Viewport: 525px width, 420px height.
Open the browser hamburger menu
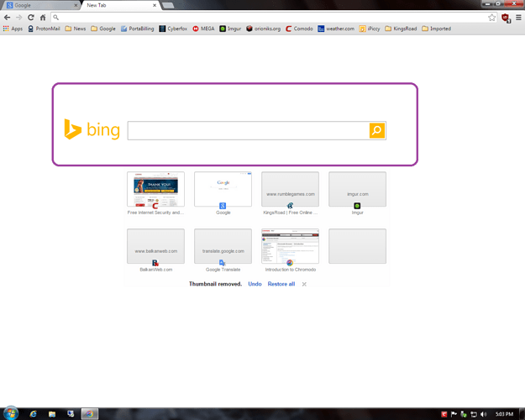click(518, 18)
